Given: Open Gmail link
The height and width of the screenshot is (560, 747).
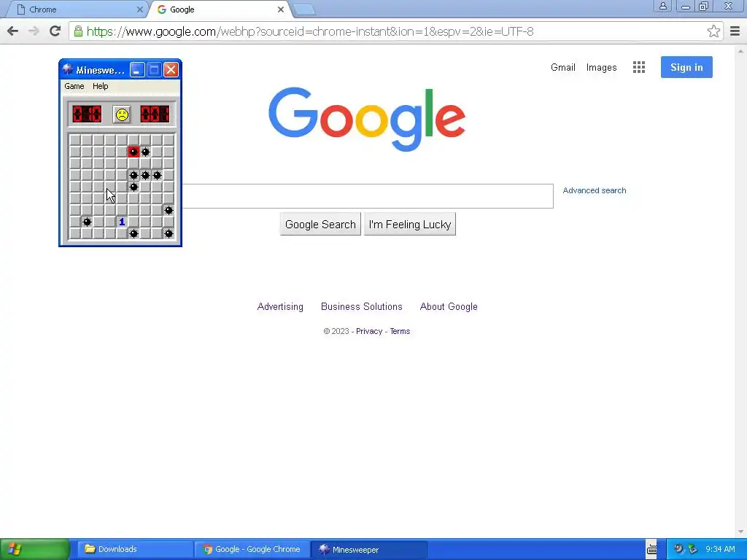Looking at the screenshot, I should click(x=563, y=68).
